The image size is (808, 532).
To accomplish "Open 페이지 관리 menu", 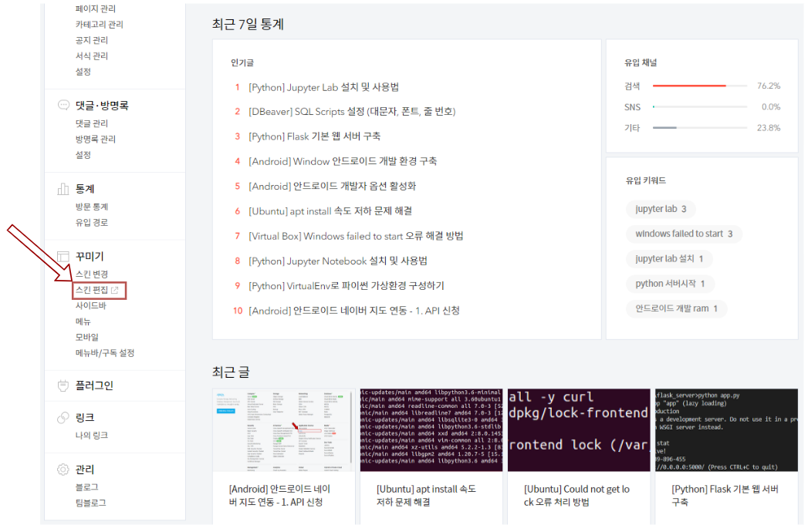I will tap(96, 8).
